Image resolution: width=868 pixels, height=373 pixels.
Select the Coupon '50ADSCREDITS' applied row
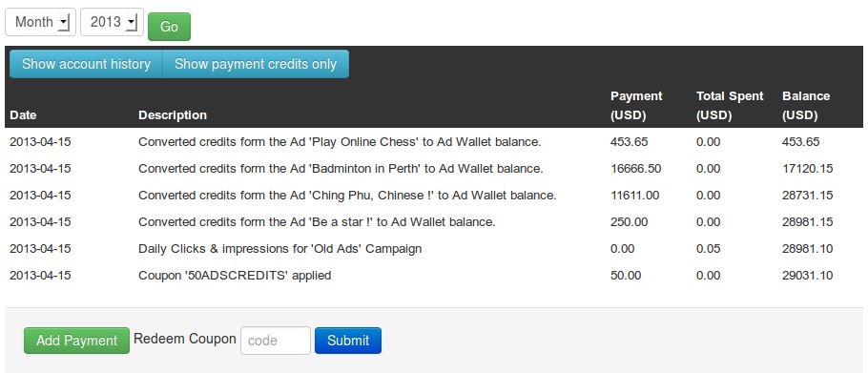[434, 275]
